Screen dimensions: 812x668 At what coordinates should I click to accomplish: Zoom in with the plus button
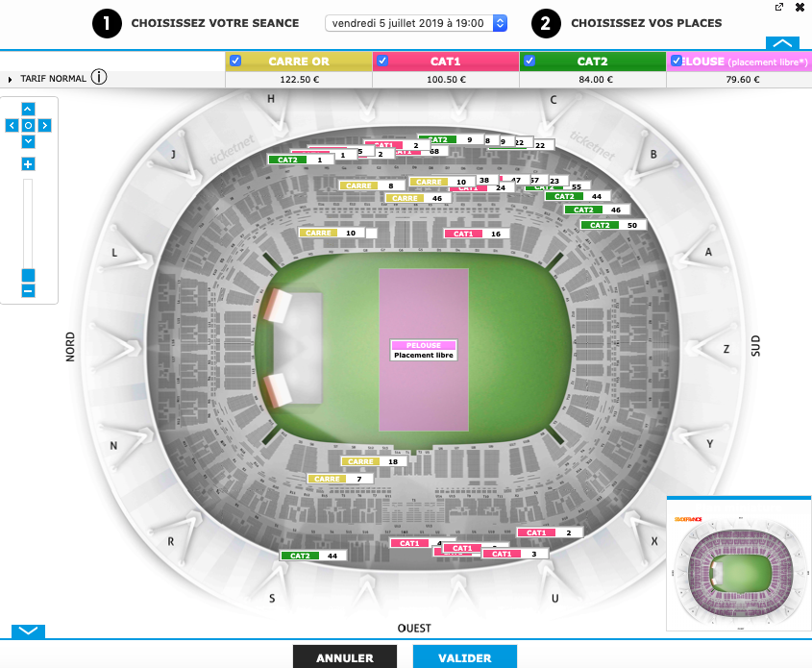(x=28, y=164)
